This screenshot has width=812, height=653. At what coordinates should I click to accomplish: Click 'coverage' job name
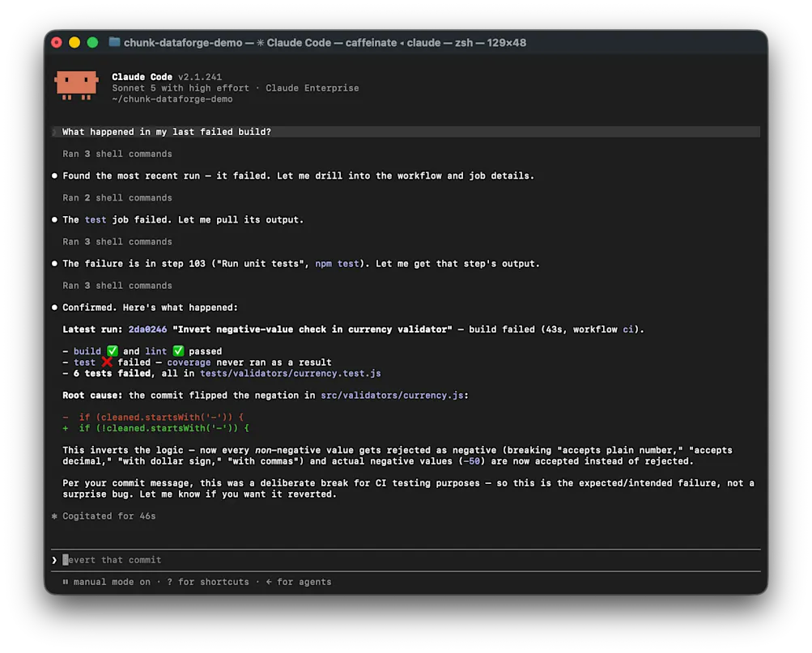(189, 363)
